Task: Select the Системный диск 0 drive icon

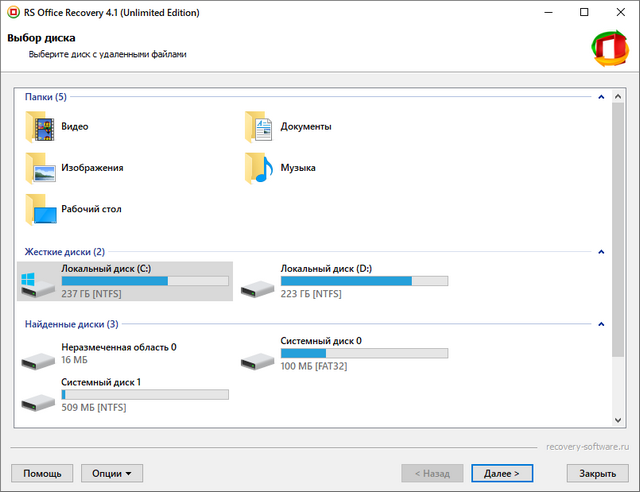Action: point(257,361)
